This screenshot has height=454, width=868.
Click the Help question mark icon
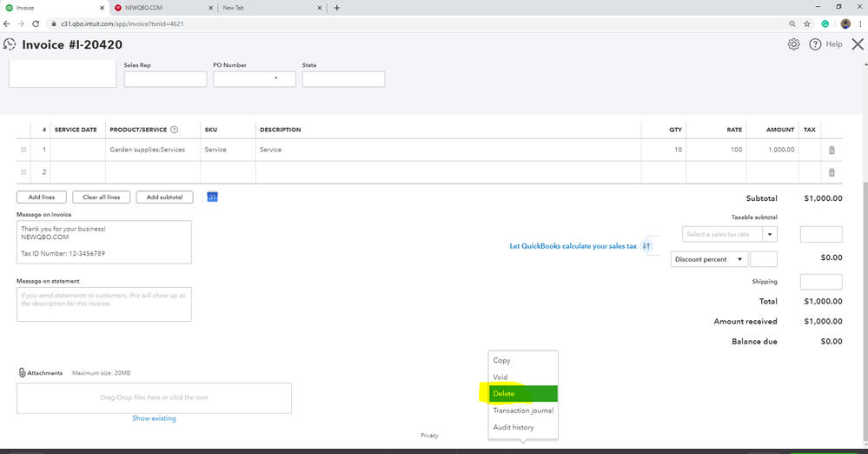pos(815,44)
